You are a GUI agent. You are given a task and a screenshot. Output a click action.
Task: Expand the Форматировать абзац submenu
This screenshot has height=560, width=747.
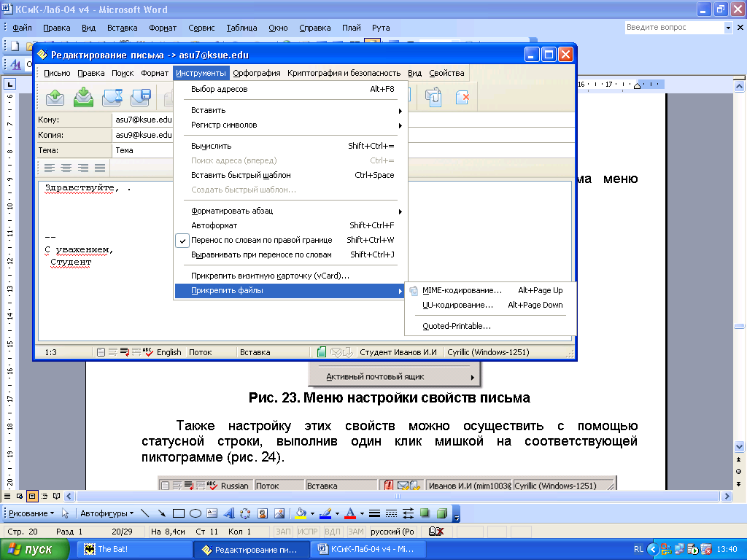click(290, 211)
